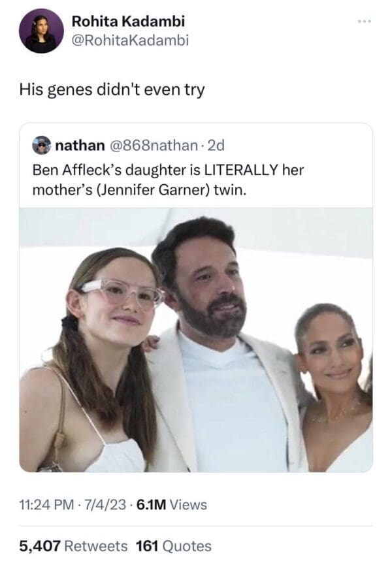Click Rohita Kadambi's profile avatar
The width and height of the screenshot is (392, 563).
point(41,31)
